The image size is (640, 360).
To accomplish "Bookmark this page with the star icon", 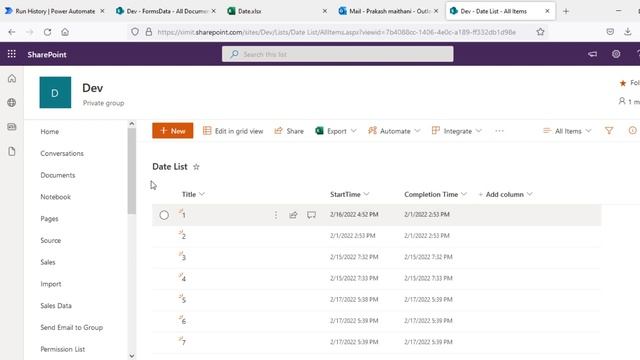I will (540, 32).
